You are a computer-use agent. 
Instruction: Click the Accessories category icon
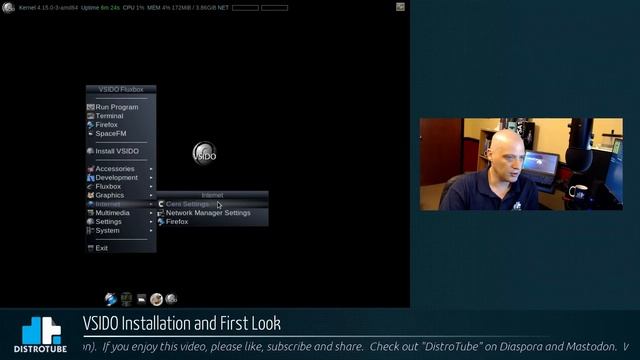tap(91, 169)
